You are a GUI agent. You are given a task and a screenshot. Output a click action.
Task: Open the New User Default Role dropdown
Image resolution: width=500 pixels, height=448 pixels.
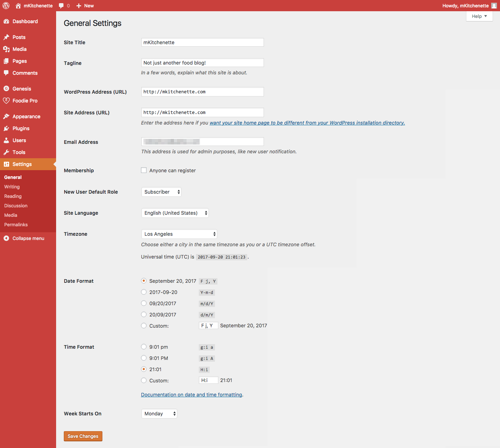tap(161, 192)
